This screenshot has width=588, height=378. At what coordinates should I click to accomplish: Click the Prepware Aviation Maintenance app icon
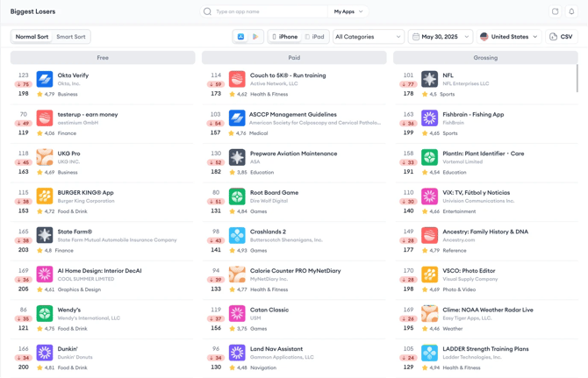pos(237,157)
